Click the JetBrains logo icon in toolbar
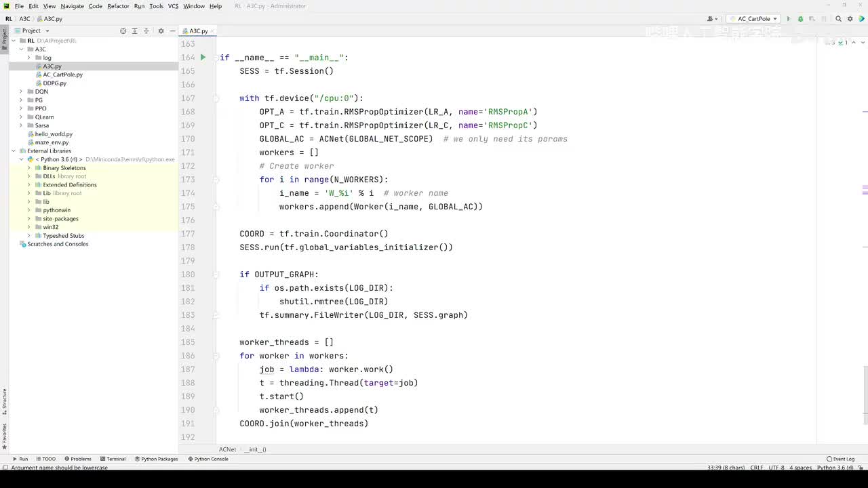 861,19
